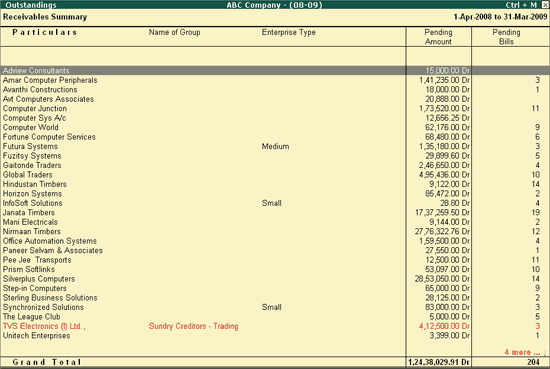Click the Pending Bills column header
550x369 pixels.
click(506, 37)
